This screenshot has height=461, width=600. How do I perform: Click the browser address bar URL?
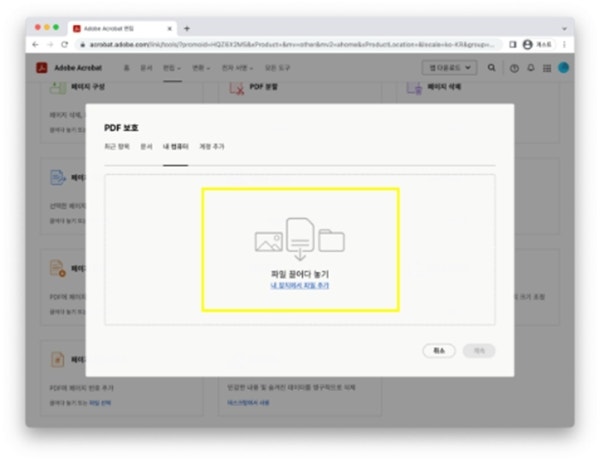[291, 45]
